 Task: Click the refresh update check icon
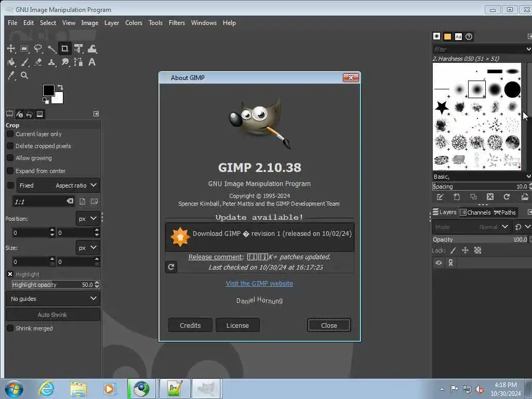tap(171, 267)
